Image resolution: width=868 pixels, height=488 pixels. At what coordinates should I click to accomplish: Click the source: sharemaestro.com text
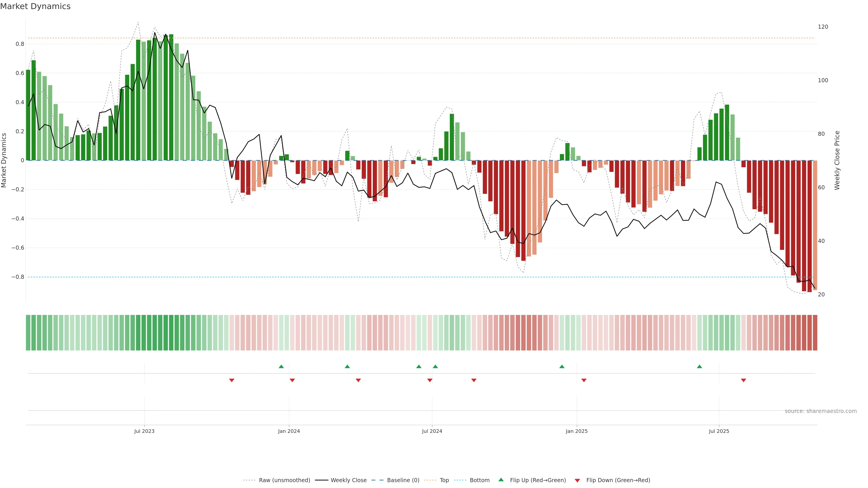tap(821, 411)
